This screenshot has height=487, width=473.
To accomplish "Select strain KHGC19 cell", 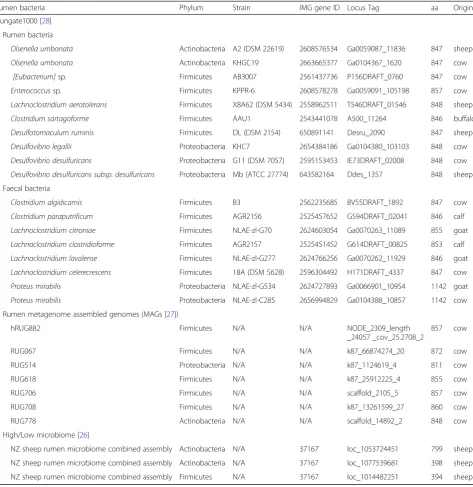I will tap(246, 63).
